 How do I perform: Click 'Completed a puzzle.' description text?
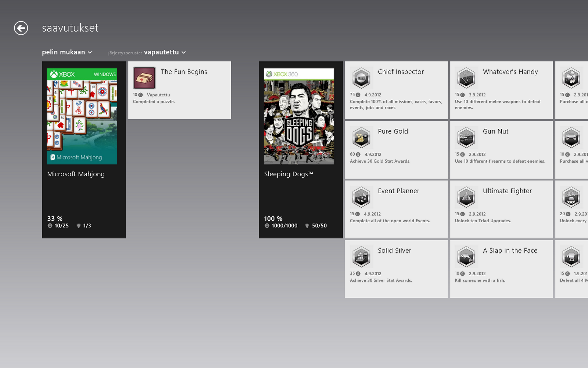(154, 102)
